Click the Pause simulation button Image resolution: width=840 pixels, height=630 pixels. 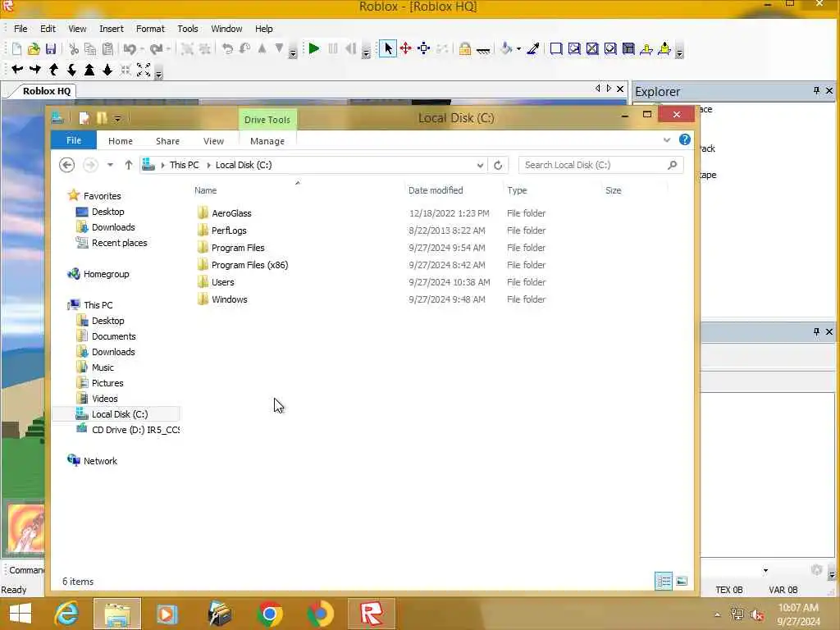tap(333, 49)
